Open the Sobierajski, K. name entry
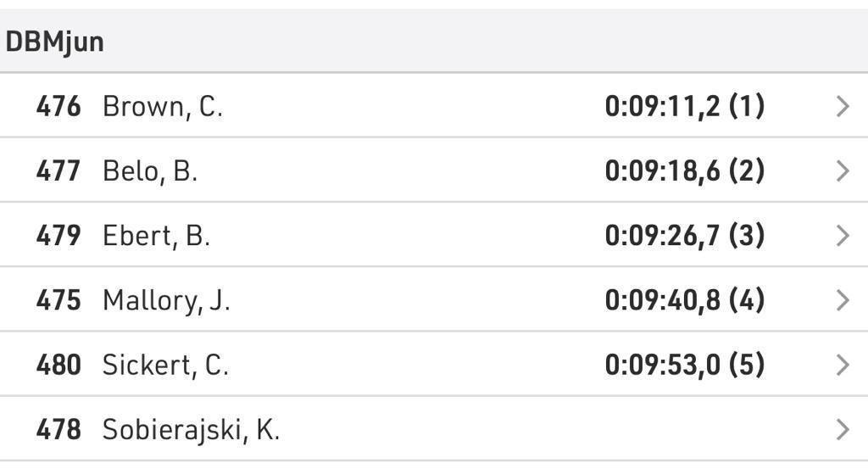The width and height of the screenshot is (868, 469). (x=191, y=430)
